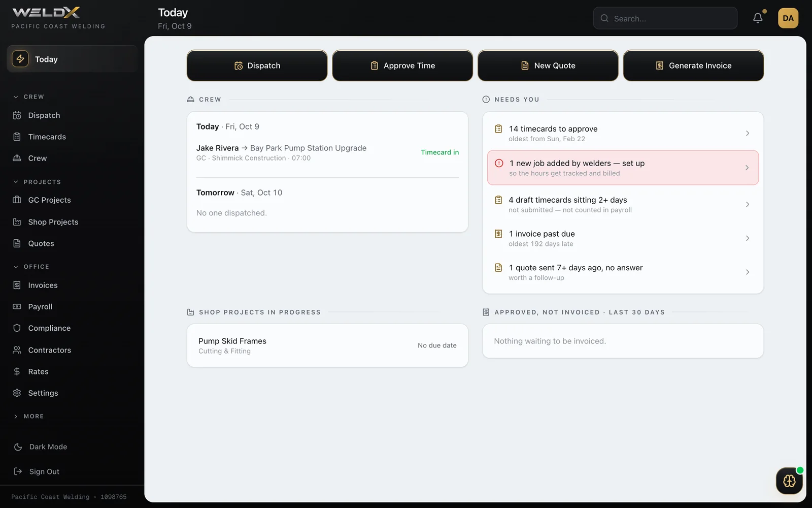This screenshot has width=812, height=508.
Task: Click 'oldest 192 days late' text
Action: [x=541, y=244]
